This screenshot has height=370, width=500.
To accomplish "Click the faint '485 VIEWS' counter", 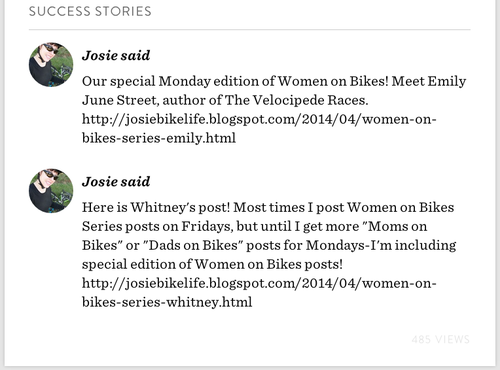I will [440, 339].
